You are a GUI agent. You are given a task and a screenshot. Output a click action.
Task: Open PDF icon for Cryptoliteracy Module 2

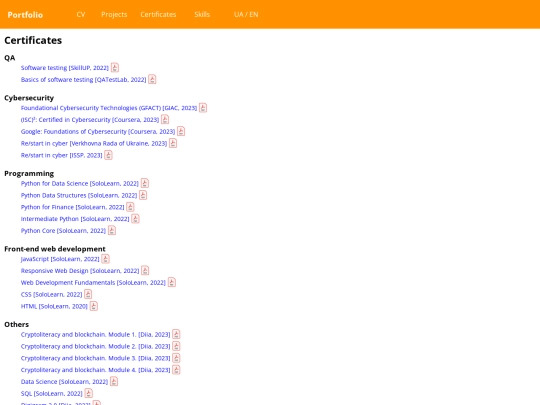pyautogui.click(x=176, y=346)
